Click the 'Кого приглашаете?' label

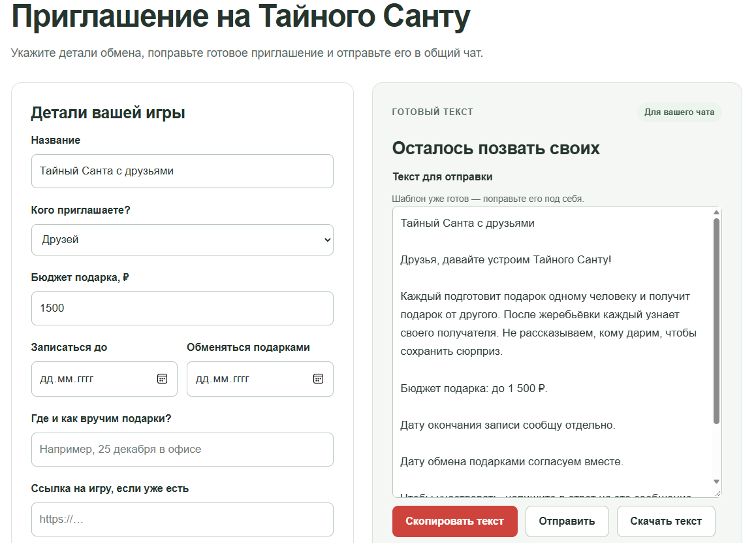[80, 210]
